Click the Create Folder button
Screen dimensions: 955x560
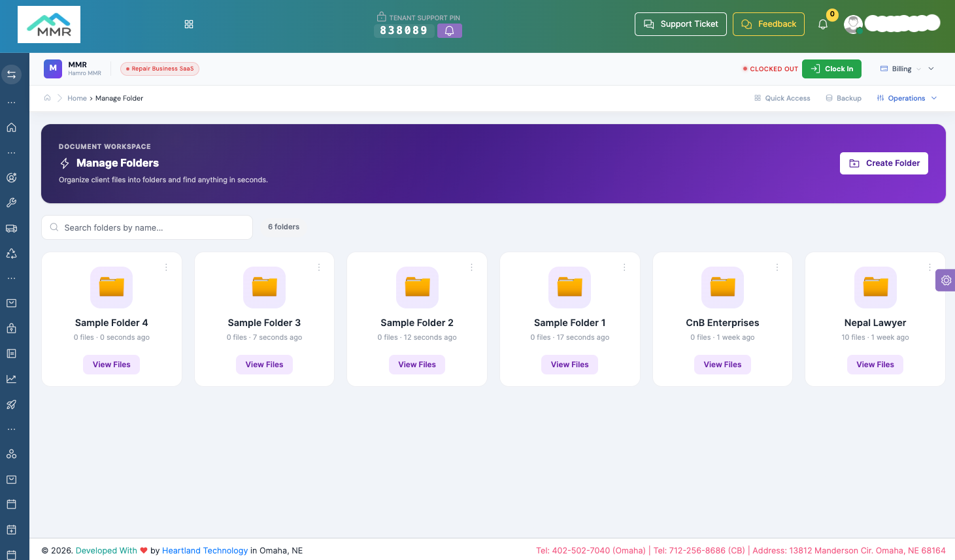tap(884, 163)
